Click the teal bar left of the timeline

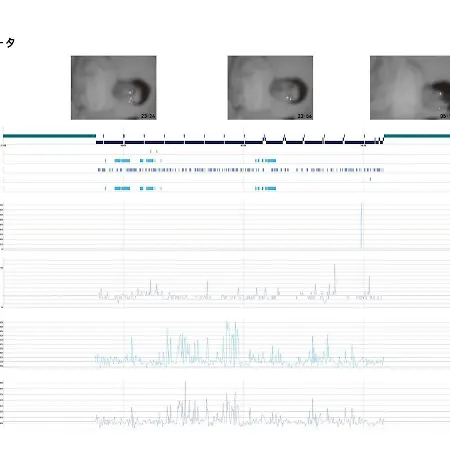point(49,136)
